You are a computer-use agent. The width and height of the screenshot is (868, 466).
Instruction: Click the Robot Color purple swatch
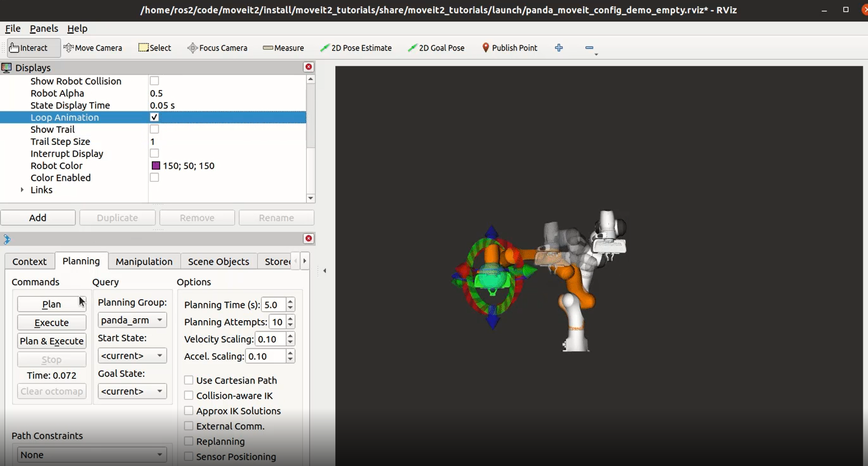click(x=156, y=166)
